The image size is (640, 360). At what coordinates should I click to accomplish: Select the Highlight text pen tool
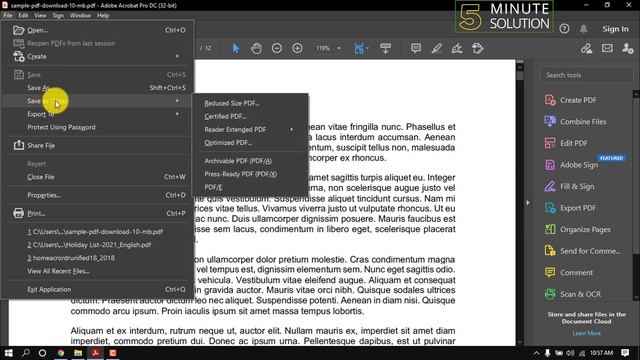(436, 48)
